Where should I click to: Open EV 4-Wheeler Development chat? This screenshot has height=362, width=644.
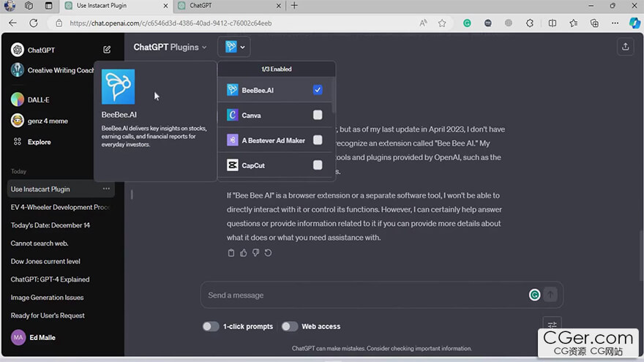(60, 207)
